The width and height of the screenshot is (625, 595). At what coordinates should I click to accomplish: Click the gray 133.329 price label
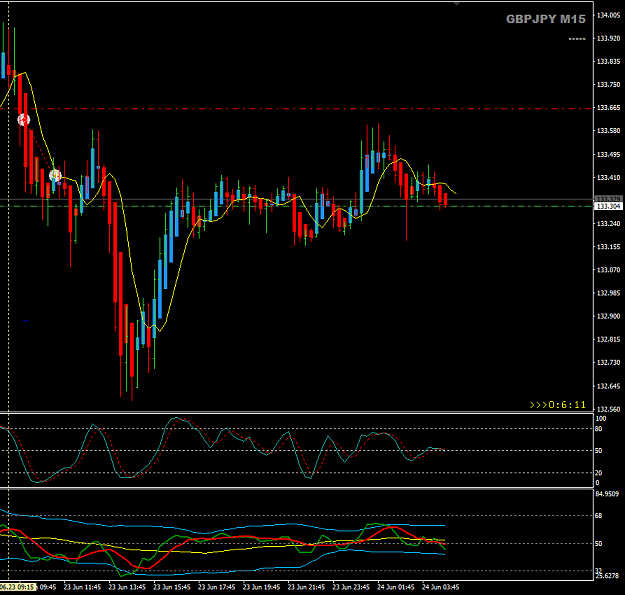(608, 198)
